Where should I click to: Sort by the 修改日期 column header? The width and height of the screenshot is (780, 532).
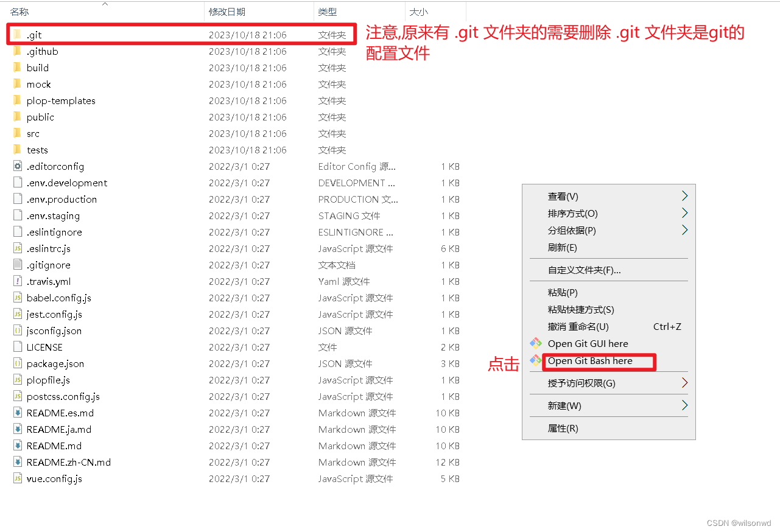pyautogui.click(x=227, y=12)
